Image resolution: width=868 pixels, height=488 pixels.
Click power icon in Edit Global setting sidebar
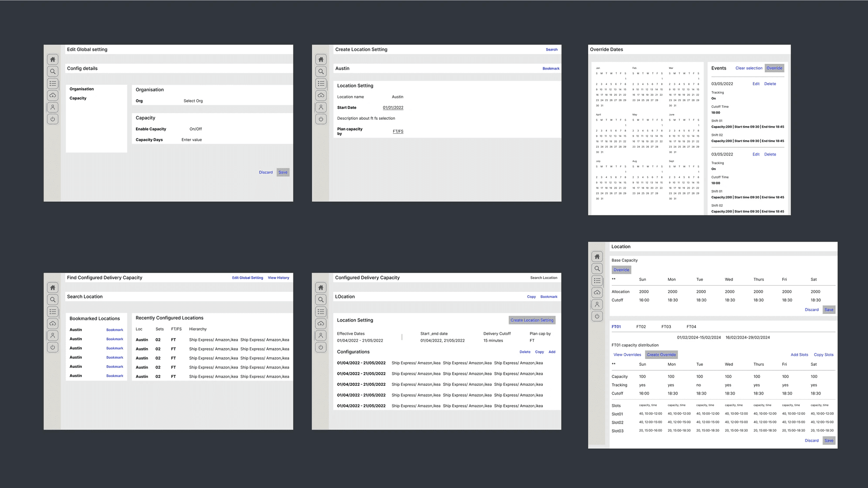[x=52, y=119]
